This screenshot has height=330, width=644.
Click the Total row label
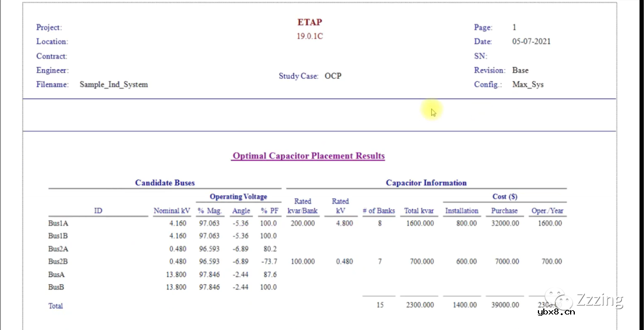pos(55,306)
